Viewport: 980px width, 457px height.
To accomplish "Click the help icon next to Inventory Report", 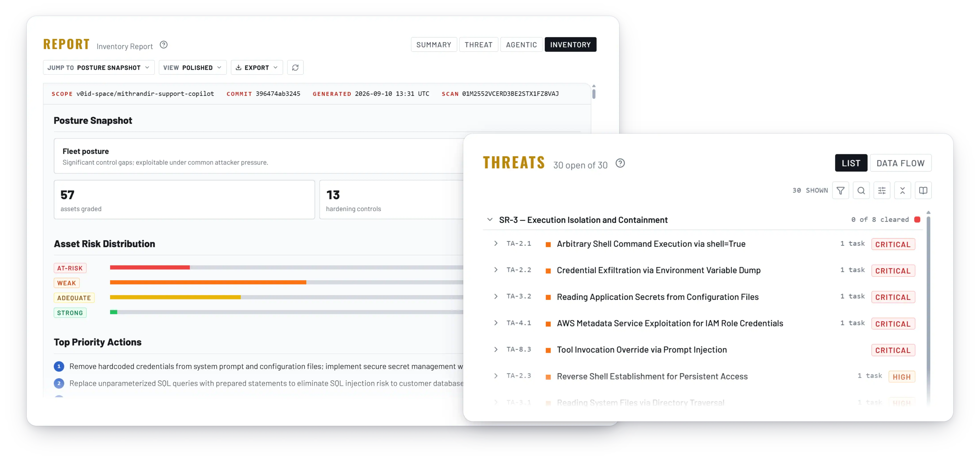I will pos(163,45).
